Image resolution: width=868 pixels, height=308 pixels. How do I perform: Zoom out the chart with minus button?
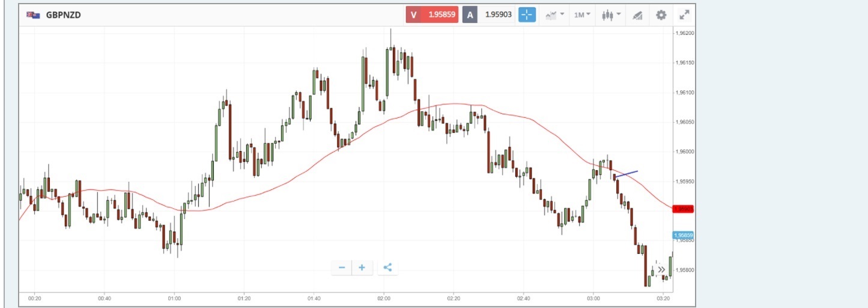tap(342, 268)
